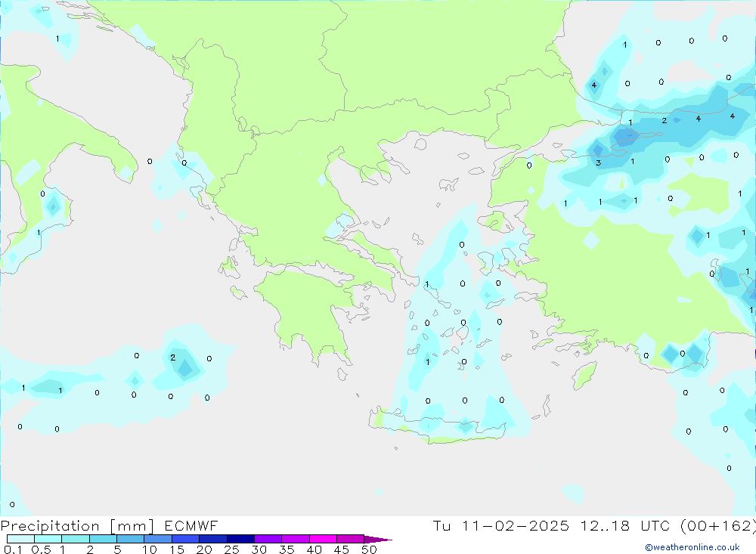Click the 'Precipitation [mm]' title text
This screenshot has height=554, width=756.
point(77,526)
